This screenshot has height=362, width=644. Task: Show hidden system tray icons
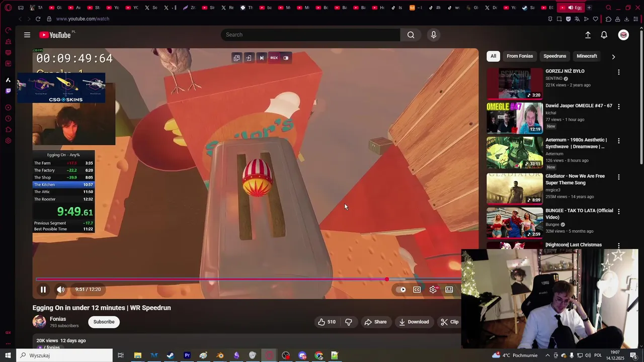tap(548, 355)
